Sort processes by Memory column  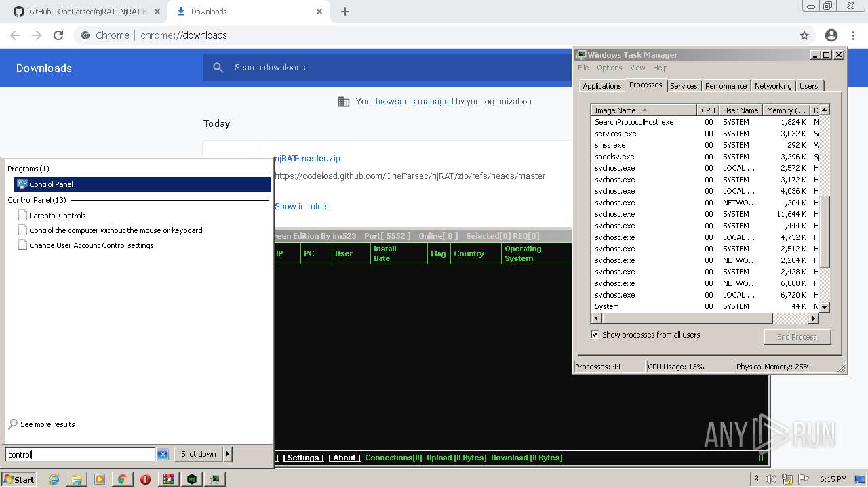click(787, 110)
